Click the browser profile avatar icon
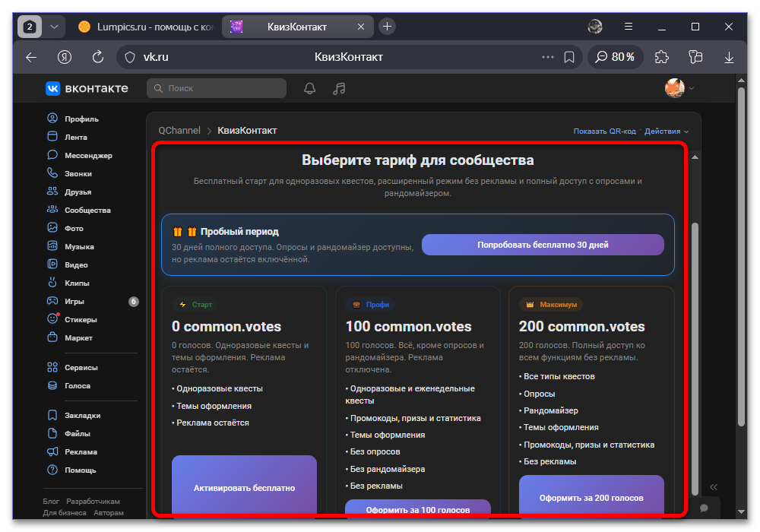760x532 pixels. [x=595, y=27]
